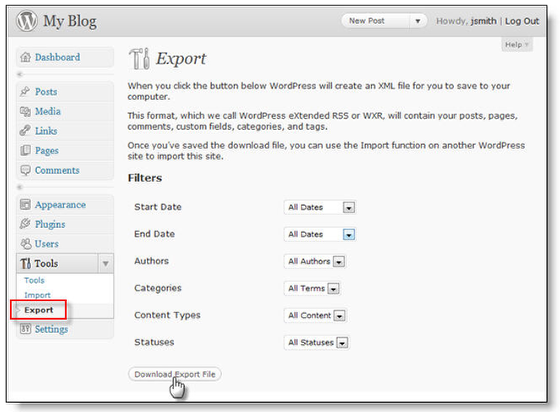The image size is (560, 412).
Task: Click the New Post button
Action: [375, 21]
